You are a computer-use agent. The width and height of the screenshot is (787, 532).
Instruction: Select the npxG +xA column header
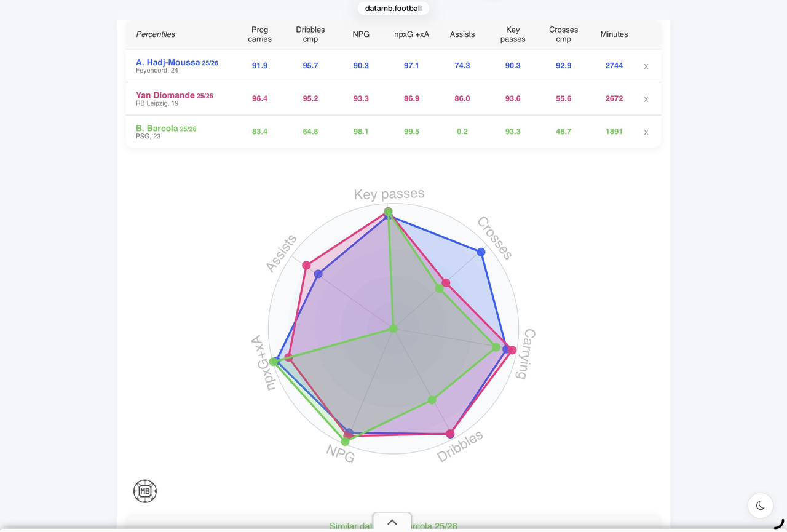click(x=412, y=34)
